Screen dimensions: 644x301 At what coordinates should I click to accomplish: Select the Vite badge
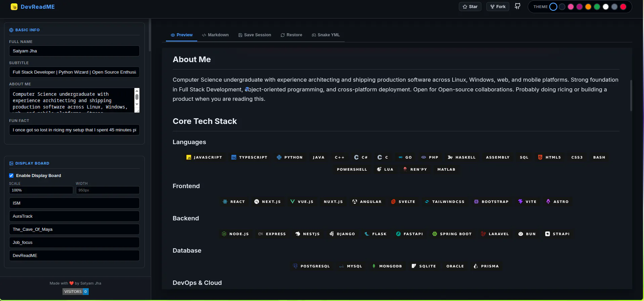527,202
